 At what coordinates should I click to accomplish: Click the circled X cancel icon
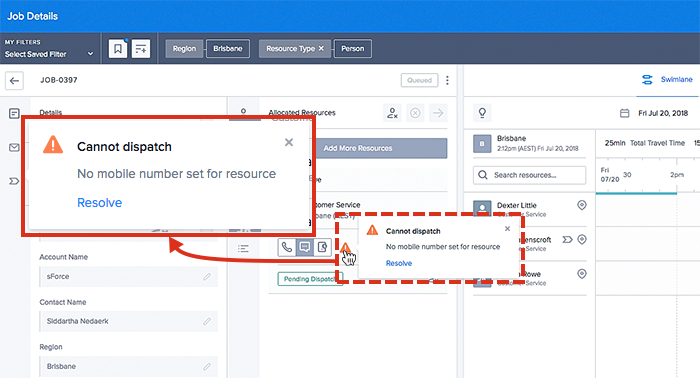pyautogui.click(x=415, y=113)
